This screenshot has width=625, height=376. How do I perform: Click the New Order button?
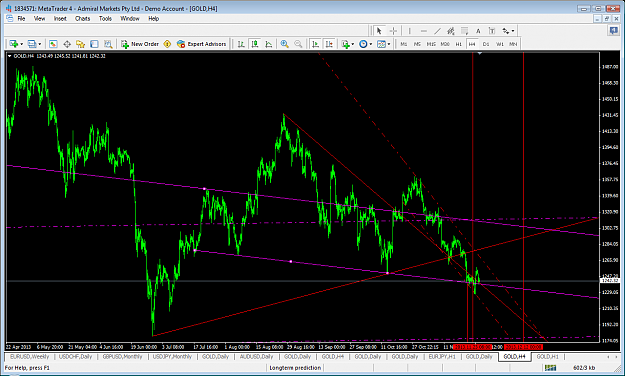pos(140,44)
